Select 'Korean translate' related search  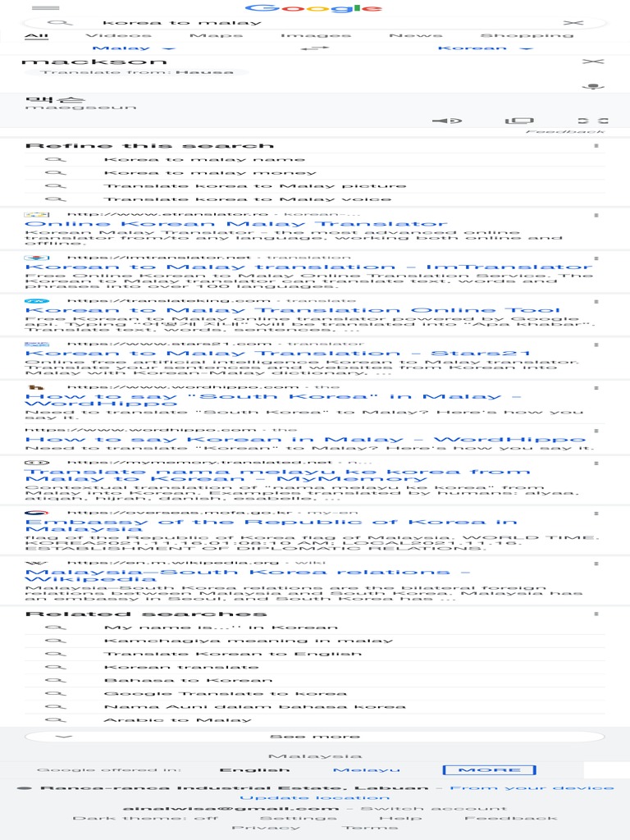(x=314, y=667)
